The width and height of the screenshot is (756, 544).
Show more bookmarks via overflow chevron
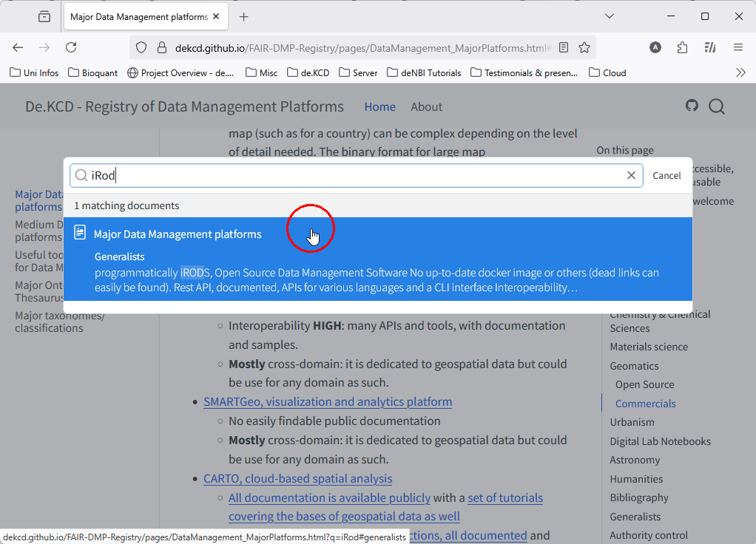[740, 72]
